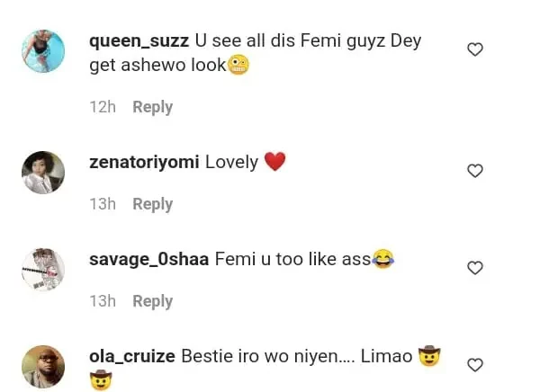
Task: Go to savage_0shaa username link
Action: click(148, 260)
